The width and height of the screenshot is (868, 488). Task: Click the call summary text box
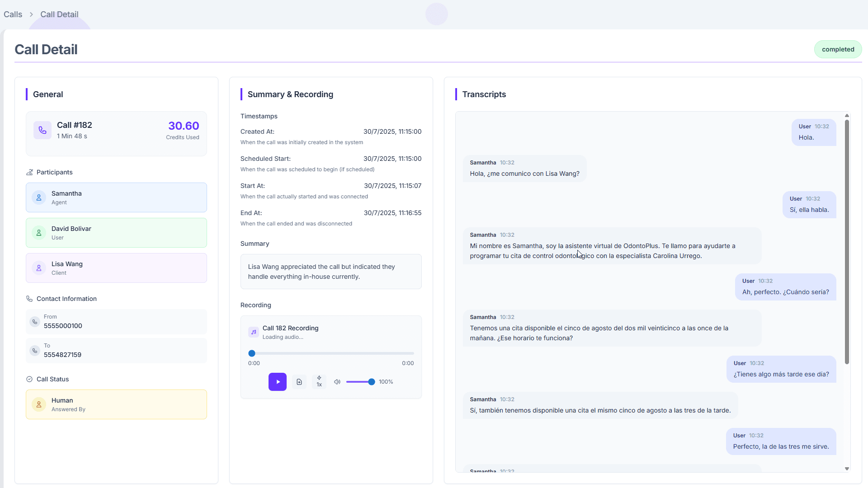point(331,272)
